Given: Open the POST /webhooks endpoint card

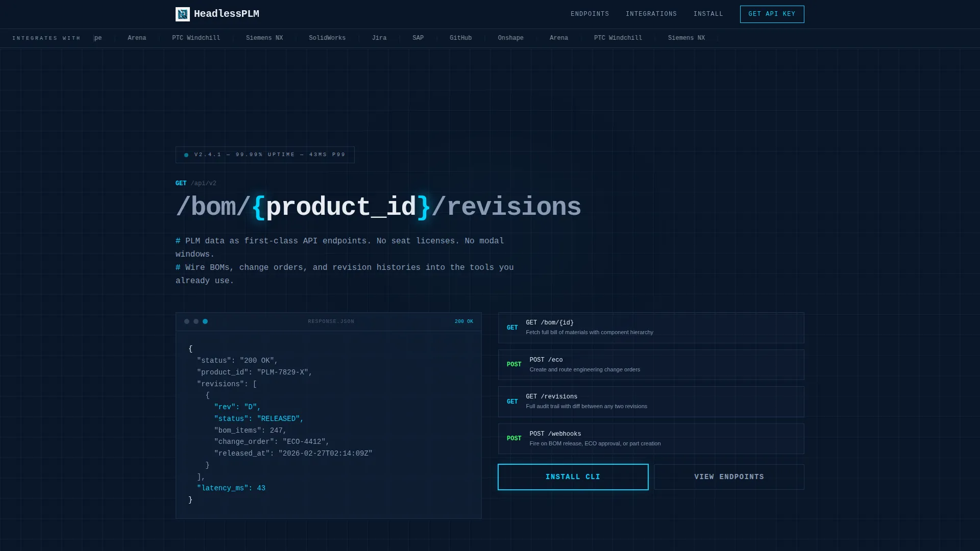Looking at the screenshot, I should coord(651,439).
